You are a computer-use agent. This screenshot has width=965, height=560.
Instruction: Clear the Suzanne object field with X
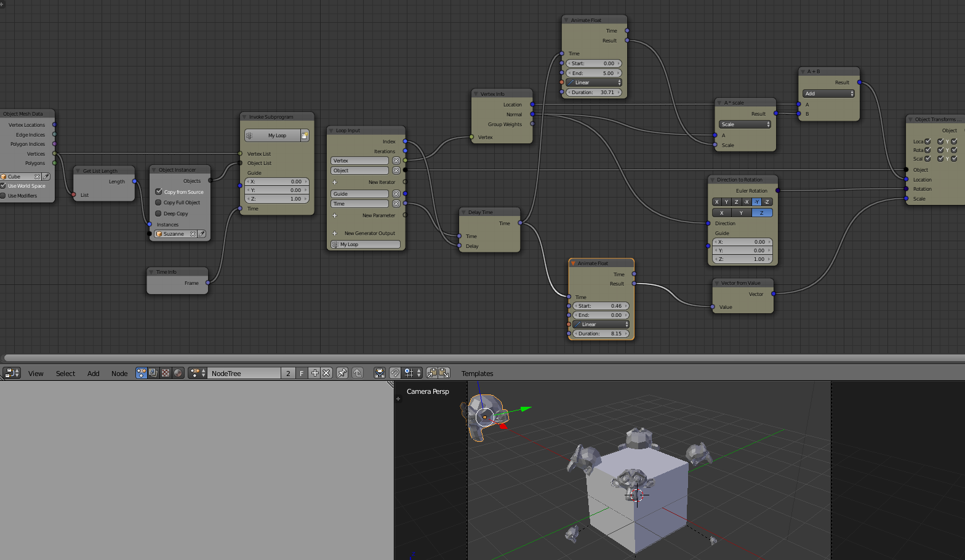193,234
